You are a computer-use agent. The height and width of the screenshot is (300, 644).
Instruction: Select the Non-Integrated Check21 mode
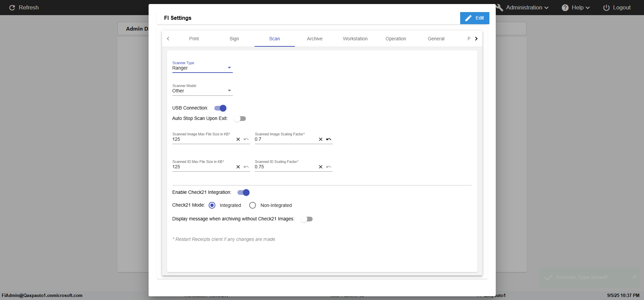(253, 205)
